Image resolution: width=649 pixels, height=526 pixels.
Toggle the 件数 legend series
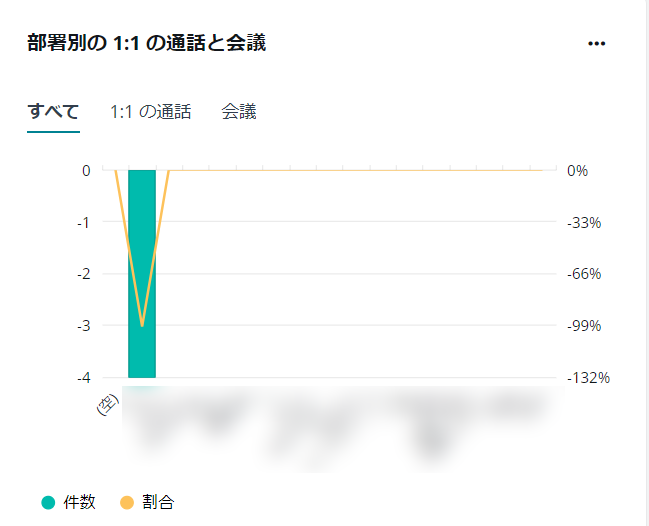tap(69, 502)
